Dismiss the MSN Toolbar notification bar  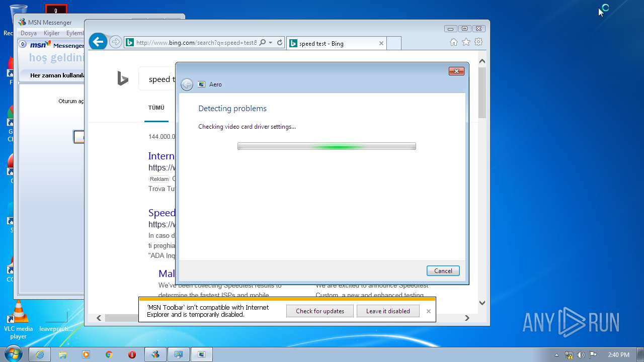pos(429,311)
